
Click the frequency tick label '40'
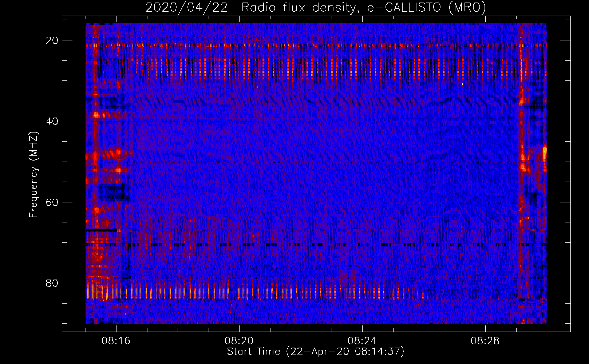point(52,121)
